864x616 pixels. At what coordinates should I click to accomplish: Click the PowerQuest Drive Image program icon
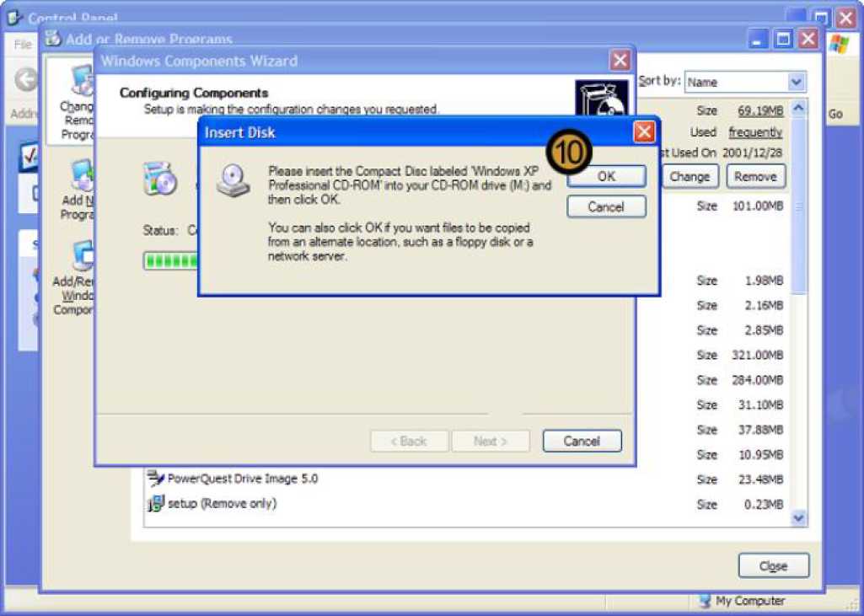[156, 479]
